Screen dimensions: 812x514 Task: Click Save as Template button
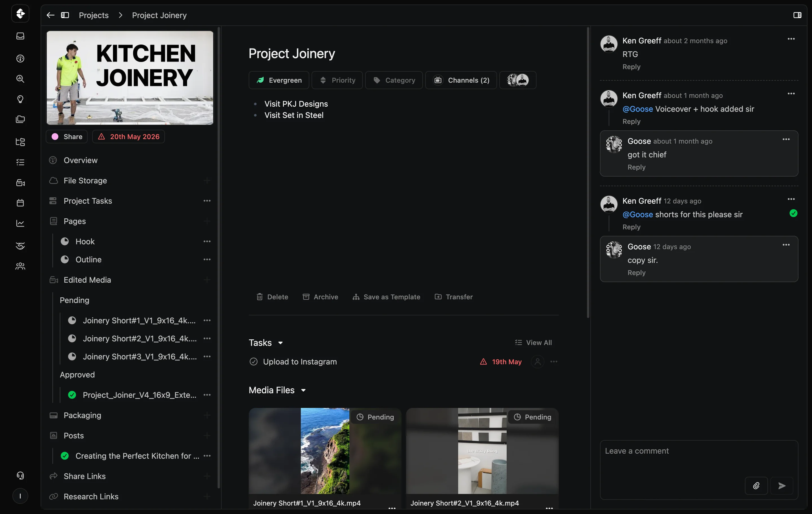pyautogui.click(x=387, y=297)
